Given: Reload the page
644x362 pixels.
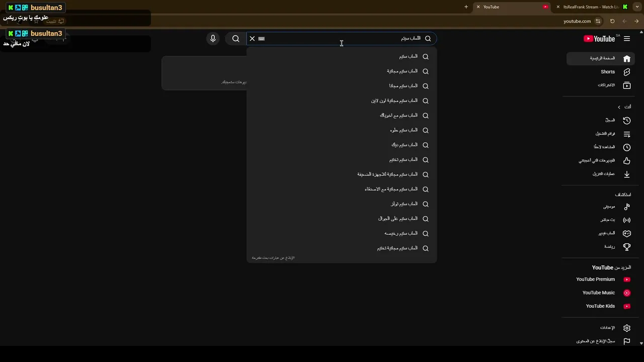Looking at the screenshot, I should click(612, 21).
